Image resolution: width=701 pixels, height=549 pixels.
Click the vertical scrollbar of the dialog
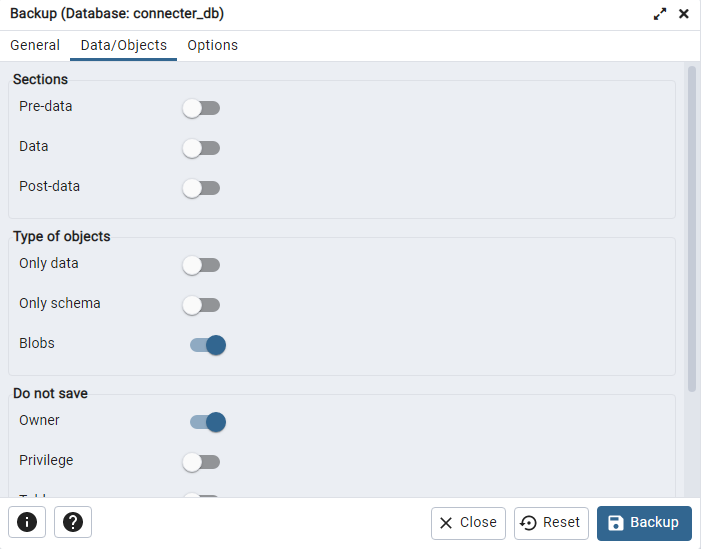click(x=691, y=230)
